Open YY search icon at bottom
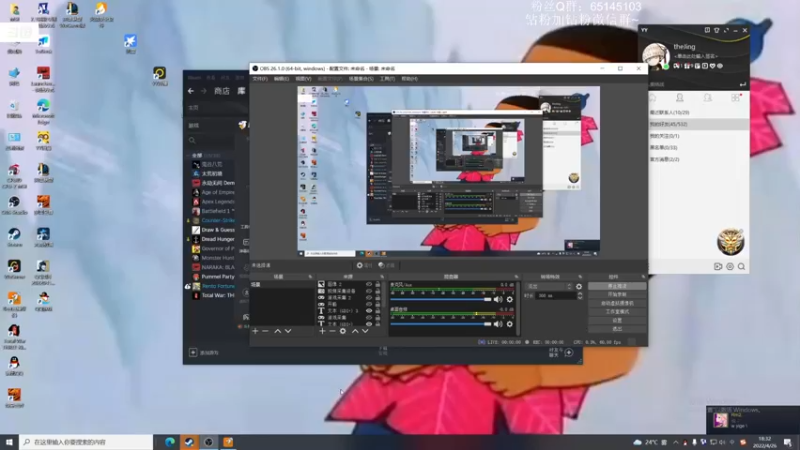800x450 pixels. click(x=741, y=266)
